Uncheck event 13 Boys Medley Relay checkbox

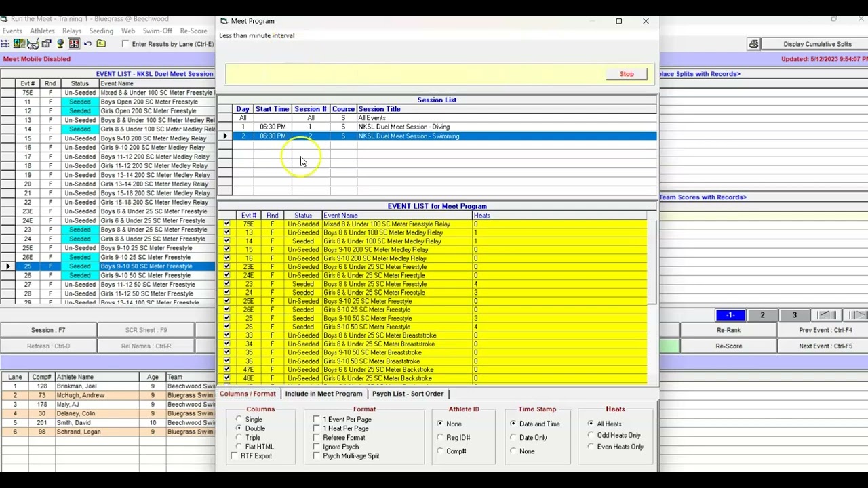(x=226, y=232)
